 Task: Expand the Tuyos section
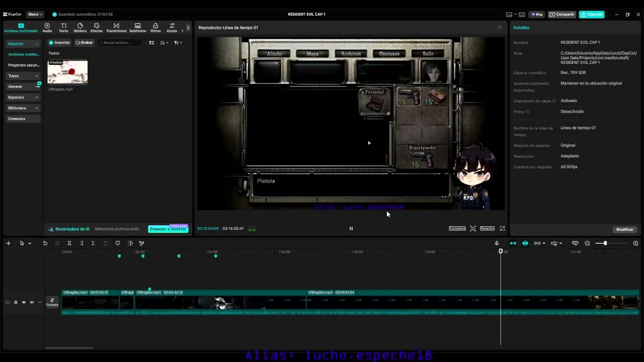(x=23, y=76)
